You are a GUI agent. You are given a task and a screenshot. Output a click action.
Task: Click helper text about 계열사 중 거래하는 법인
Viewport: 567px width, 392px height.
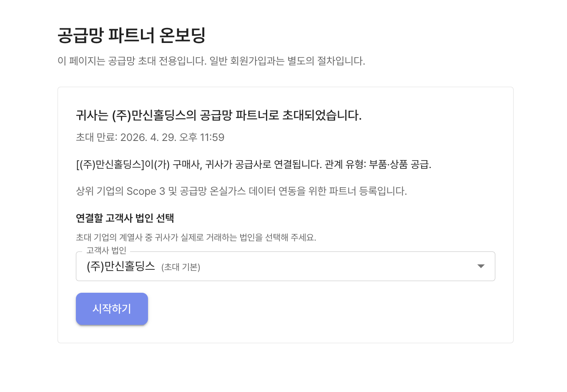[196, 237]
